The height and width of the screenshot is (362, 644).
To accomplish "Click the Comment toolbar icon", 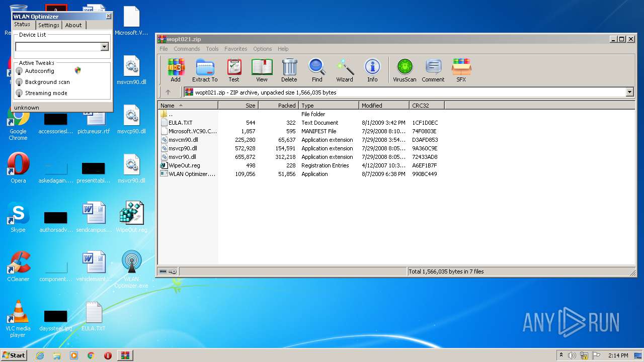I will 433,70.
